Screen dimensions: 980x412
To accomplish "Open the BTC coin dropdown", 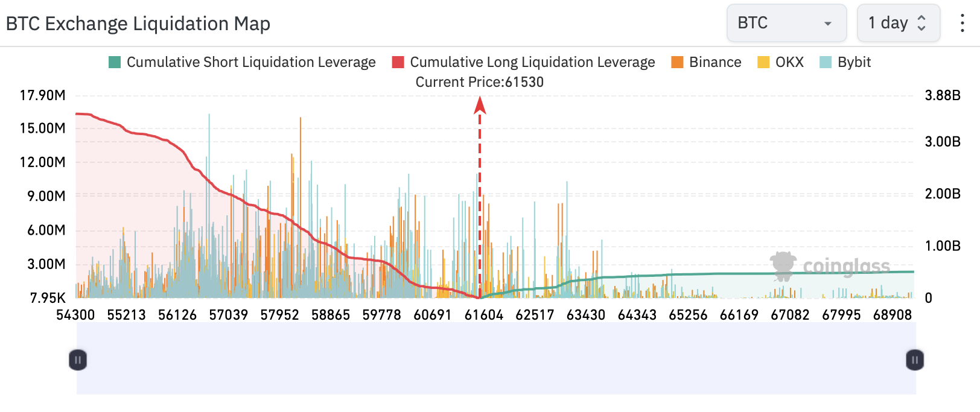I will point(786,24).
